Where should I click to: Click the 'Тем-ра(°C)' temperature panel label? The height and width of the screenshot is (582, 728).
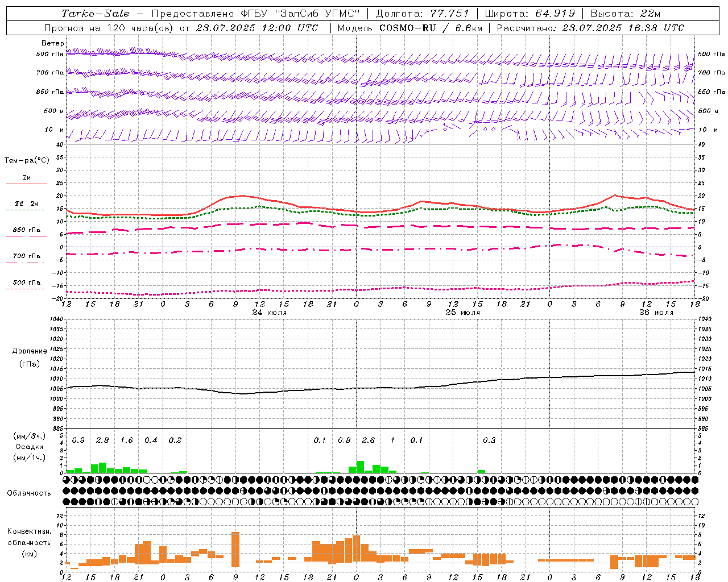pyautogui.click(x=27, y=161)
